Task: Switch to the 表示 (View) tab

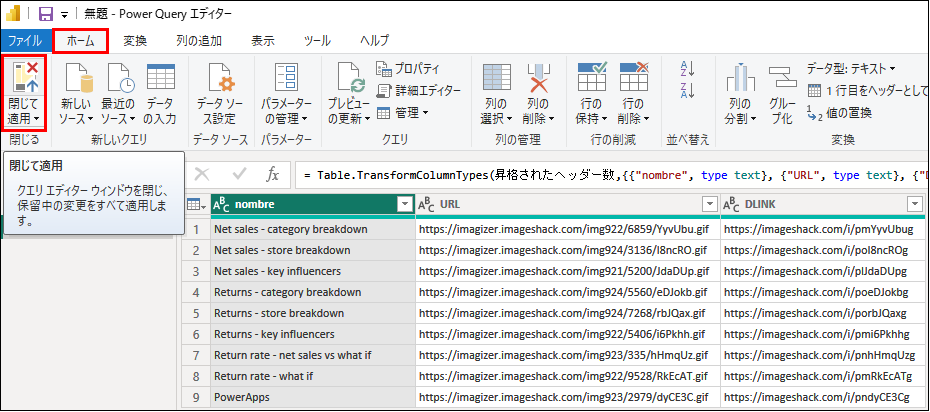Action: click(263, 41)
